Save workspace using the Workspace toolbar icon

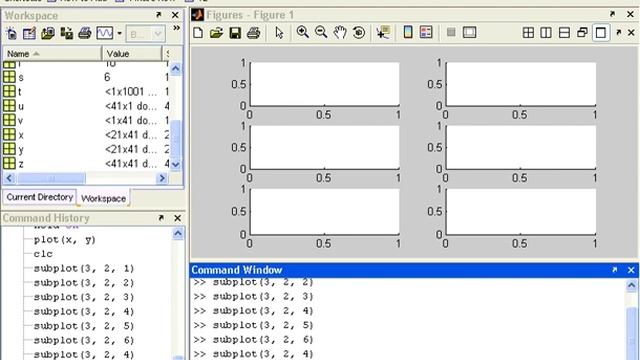(x=67, y=33)
